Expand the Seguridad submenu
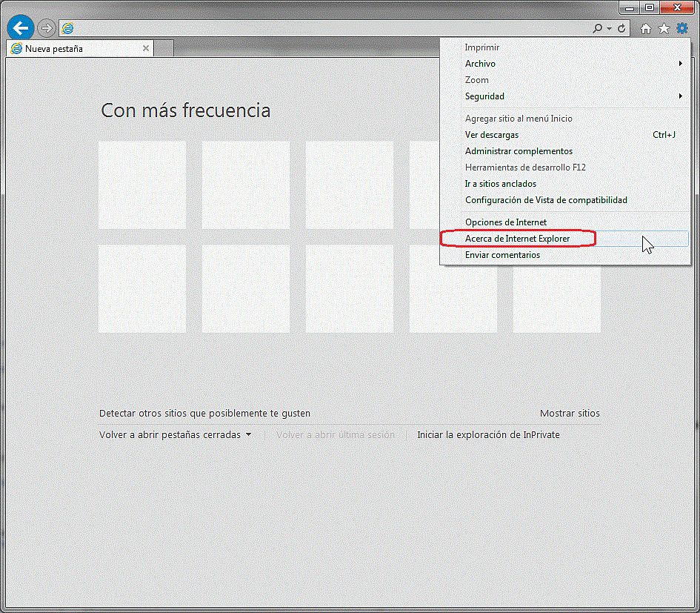This screenshot has height=613, width=700. (565, 96)
